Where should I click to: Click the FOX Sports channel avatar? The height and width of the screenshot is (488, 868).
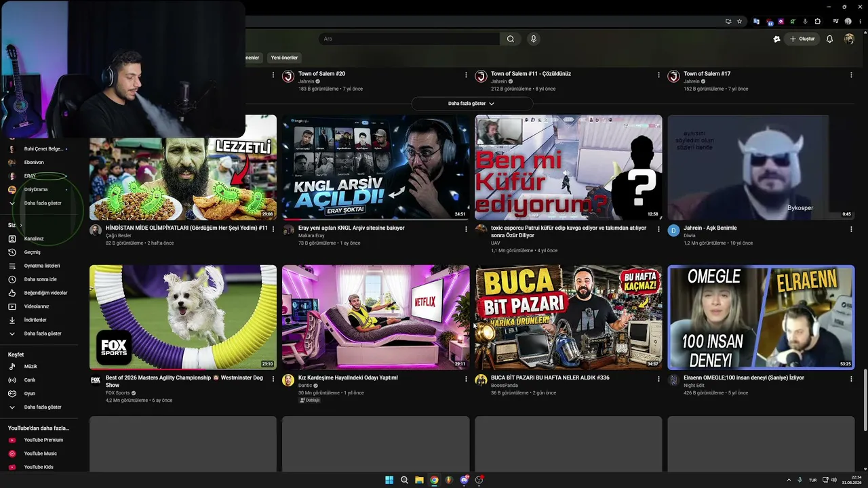pyautogui.click(x=96, y=380)
